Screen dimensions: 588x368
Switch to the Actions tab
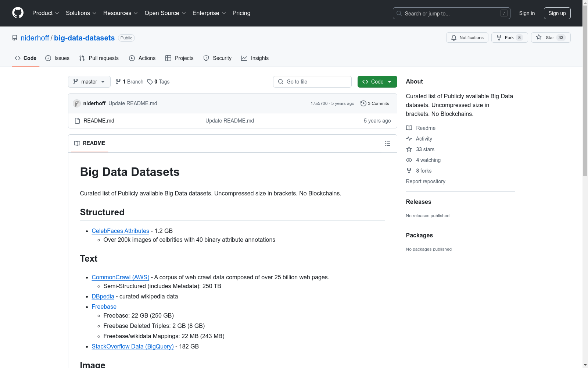pyautogui.click(x=142, y=58)
